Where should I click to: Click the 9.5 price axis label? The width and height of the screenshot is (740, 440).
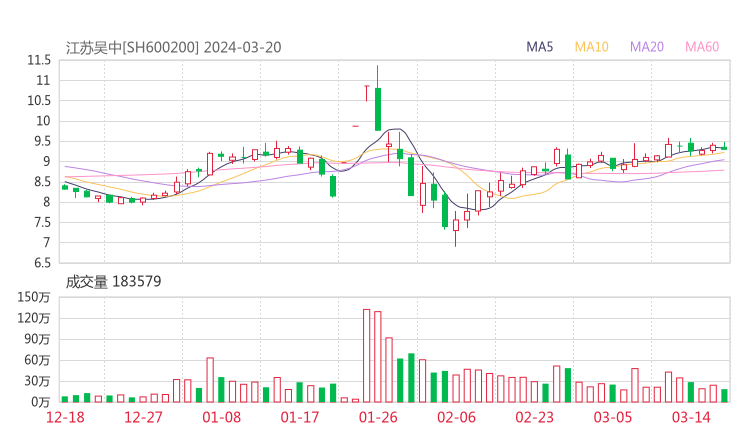pyautogui.click(x=41, y=141)
